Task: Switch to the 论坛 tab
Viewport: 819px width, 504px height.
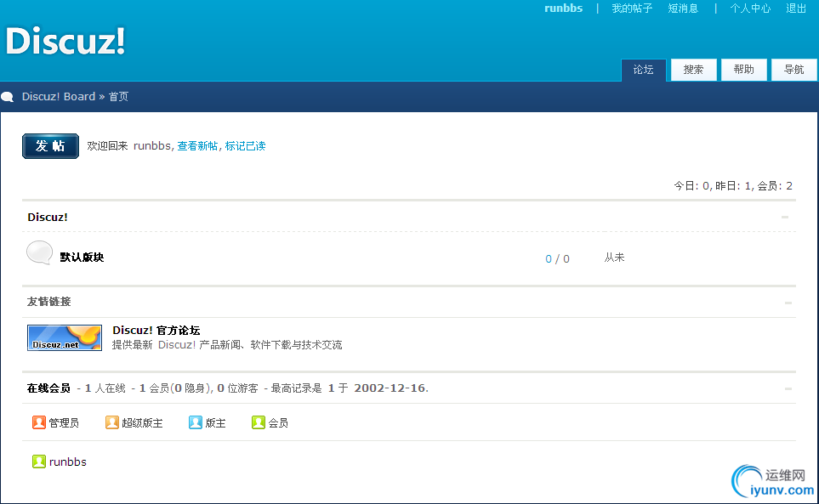Action: tap(644, 70)
